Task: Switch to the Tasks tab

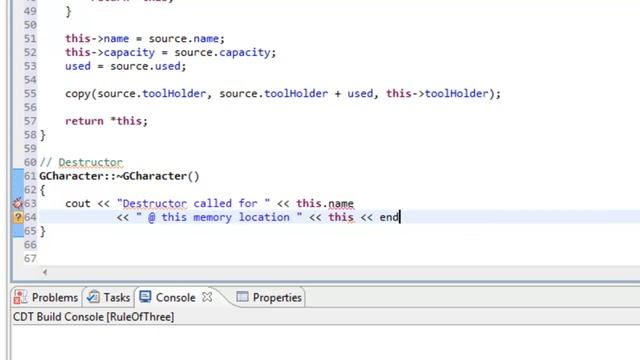Action: coord(108,298)
